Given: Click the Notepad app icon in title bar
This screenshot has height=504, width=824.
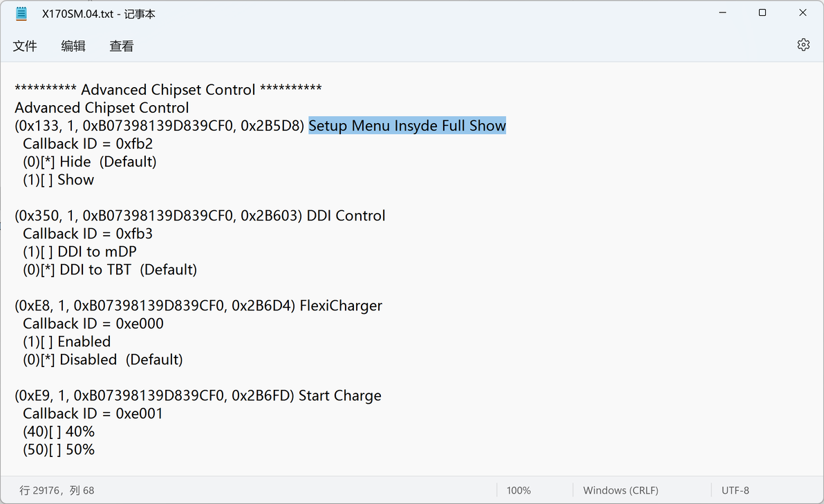Looking at the screenshot, I should [21, 13].
